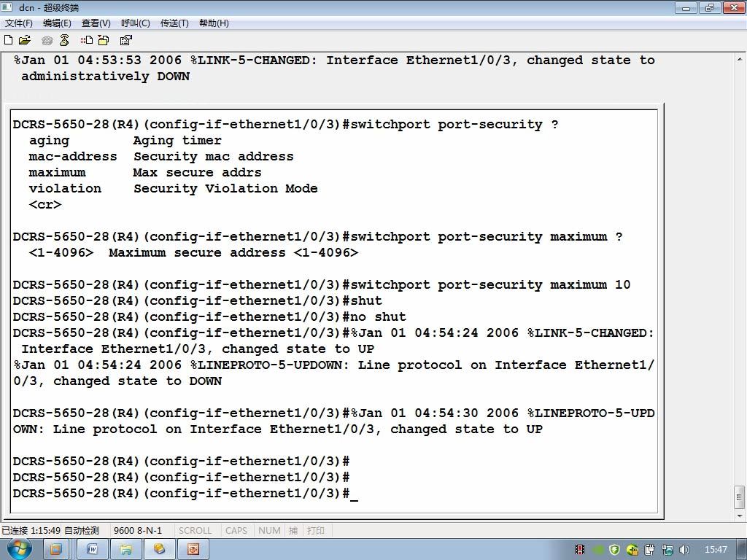
Task: Click the '自动检测' status bar entry
Action: click(x=82, y=531)
